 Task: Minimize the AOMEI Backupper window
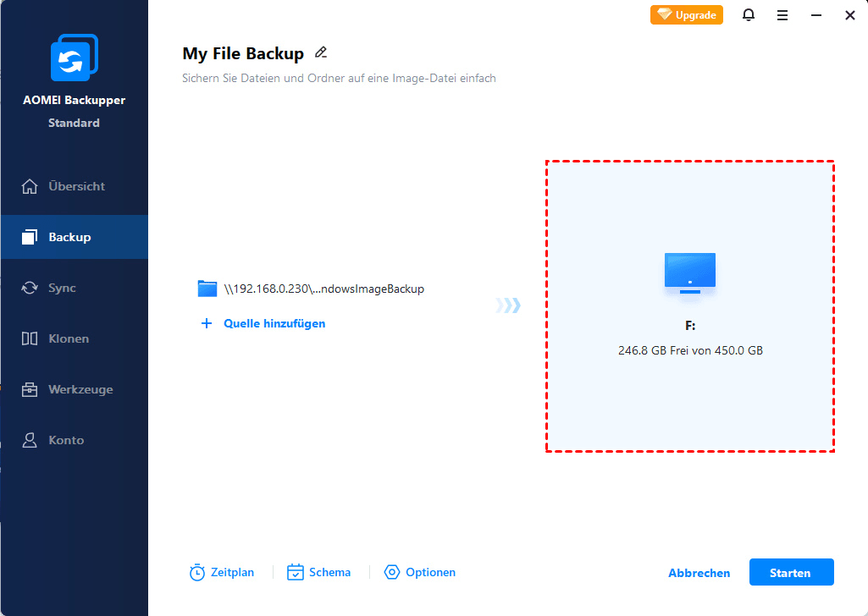pos(816,15)
